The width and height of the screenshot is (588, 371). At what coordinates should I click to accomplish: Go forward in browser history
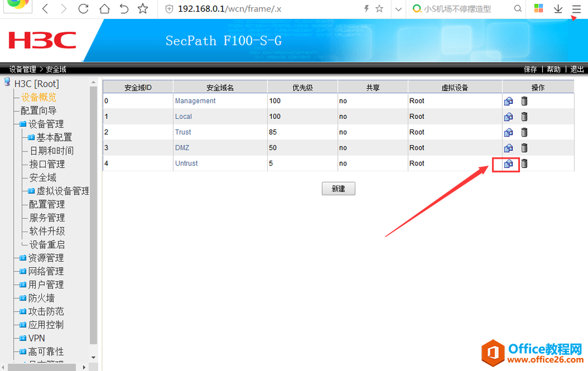64,8
